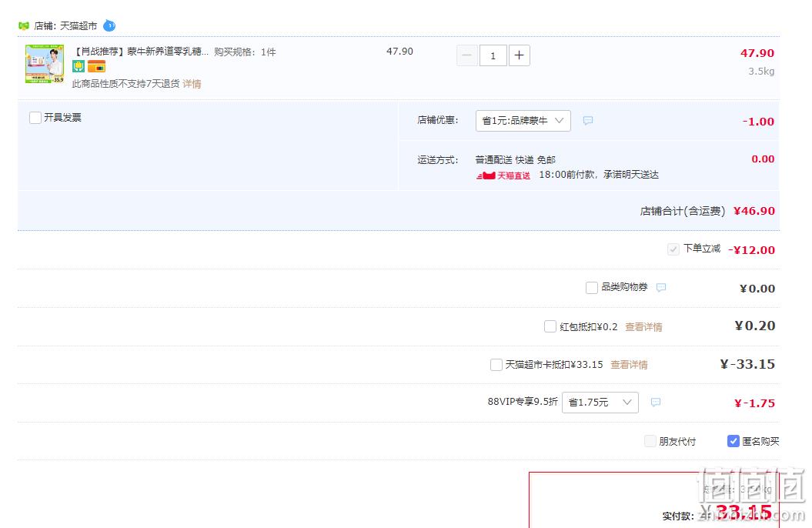Click 18:00前付款，承诺明天送达 delivery promise
Viewport: 812px width, 528px height.
599,175
